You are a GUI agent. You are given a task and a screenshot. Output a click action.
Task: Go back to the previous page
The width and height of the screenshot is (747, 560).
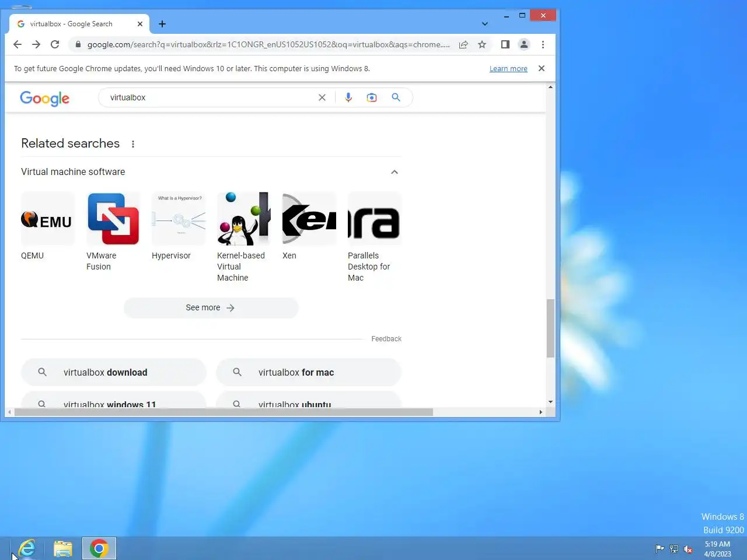point(18,44)
